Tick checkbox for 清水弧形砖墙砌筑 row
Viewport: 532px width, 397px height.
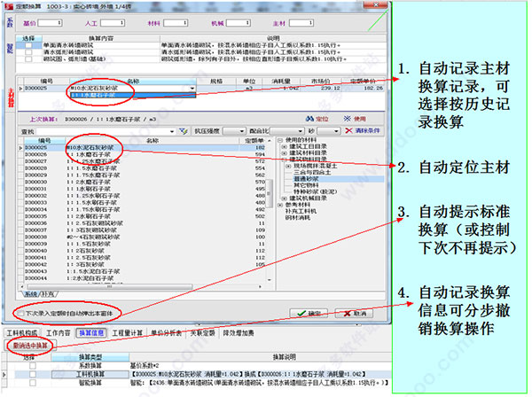click(28, 52)
